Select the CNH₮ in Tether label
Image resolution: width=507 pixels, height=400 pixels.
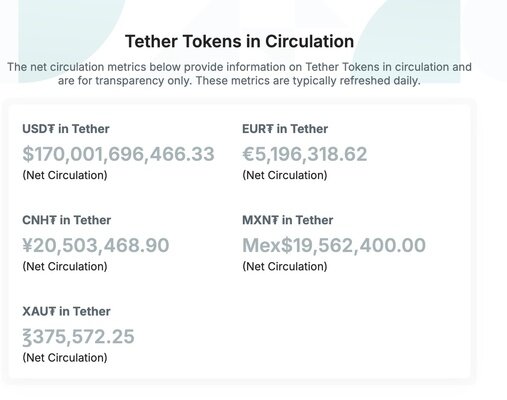pos(67,220)
